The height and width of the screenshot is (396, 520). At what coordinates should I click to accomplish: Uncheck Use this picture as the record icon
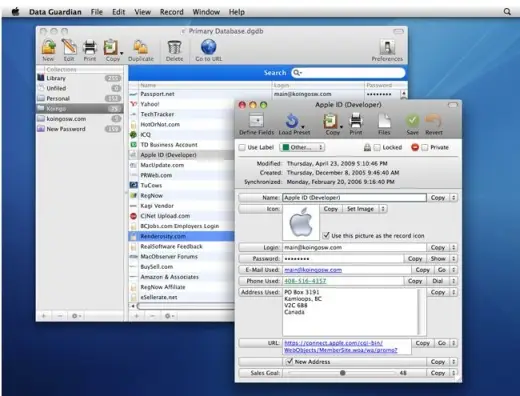coord(326,235)
